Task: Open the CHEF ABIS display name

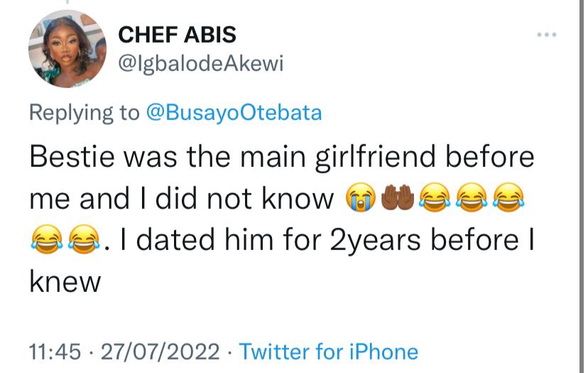Action: click(177, 35)
